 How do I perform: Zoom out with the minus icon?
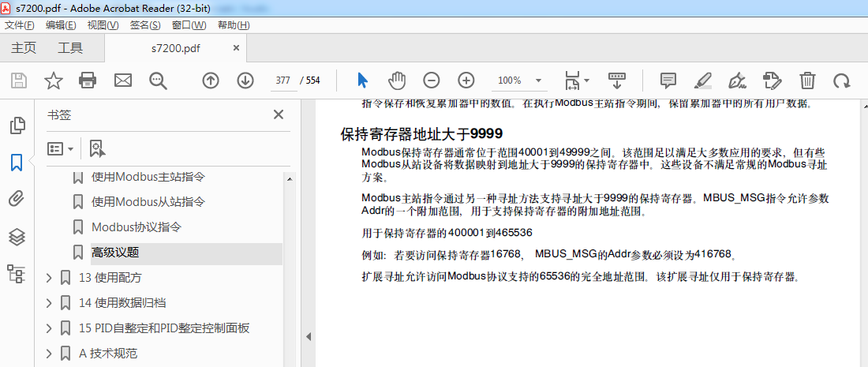tap(431, 81)
